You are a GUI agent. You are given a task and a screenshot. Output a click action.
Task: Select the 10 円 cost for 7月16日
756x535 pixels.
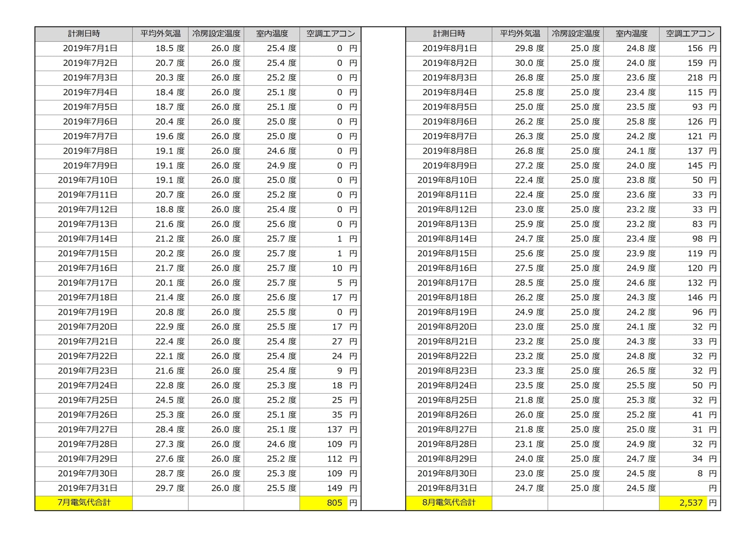[330, 268]
